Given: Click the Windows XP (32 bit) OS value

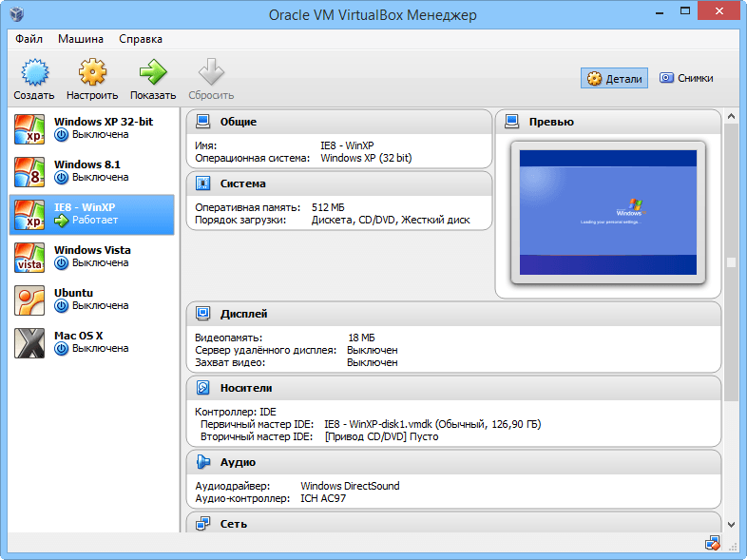Looking at the screenshot, I should point(366,158).
